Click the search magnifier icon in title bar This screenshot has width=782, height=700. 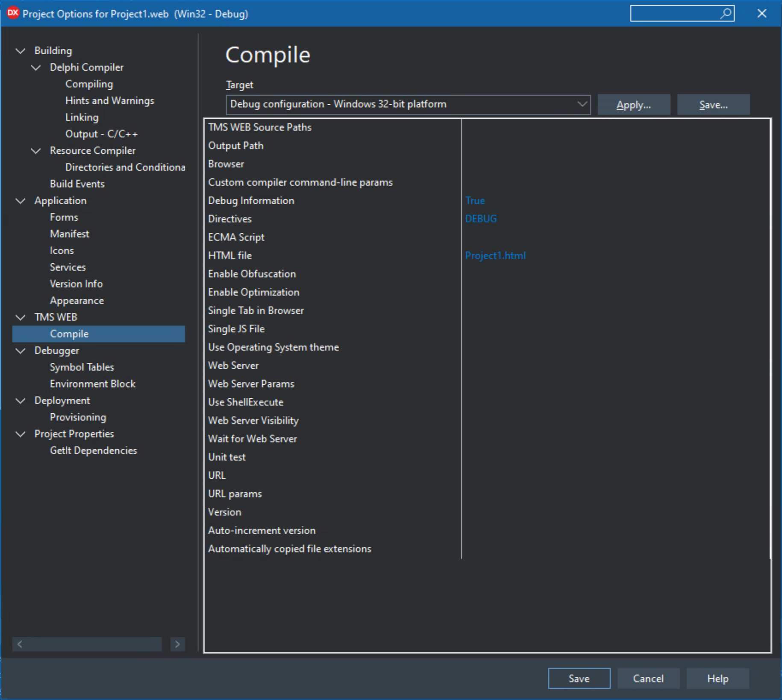(725, 14)
